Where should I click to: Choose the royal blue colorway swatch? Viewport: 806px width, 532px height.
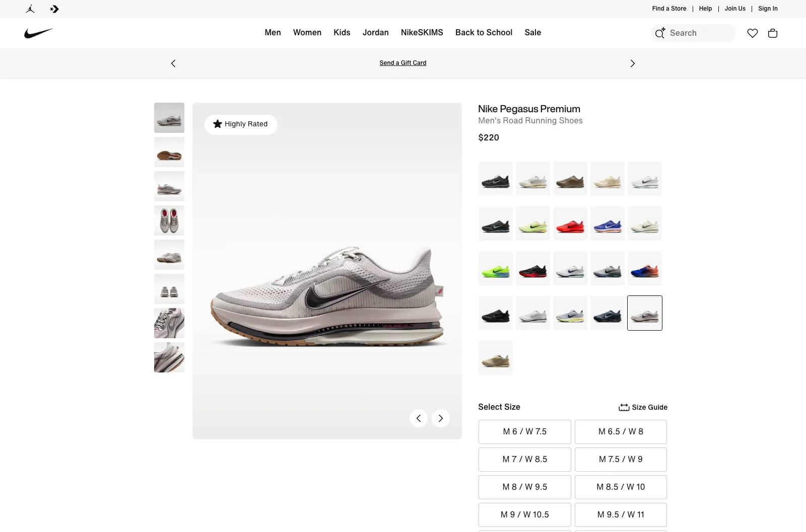click(x=608, y=223)
